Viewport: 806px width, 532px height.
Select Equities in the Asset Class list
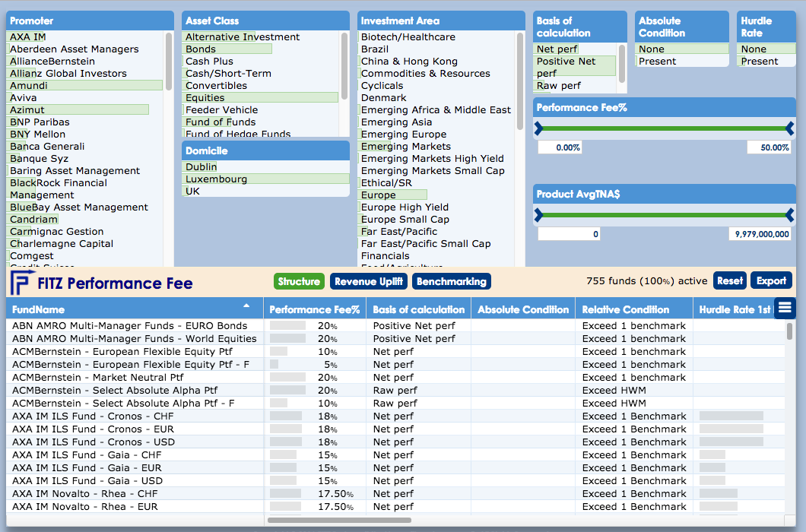[205, 98]
